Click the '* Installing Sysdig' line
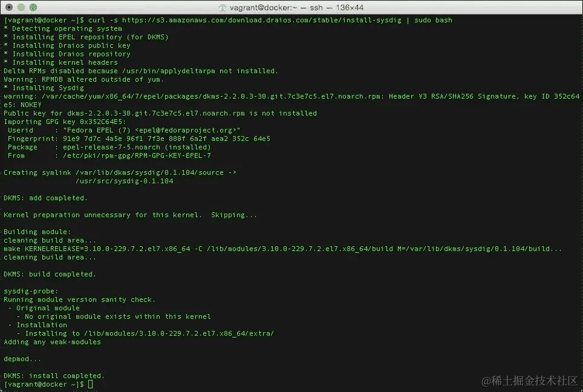Image resolution: width=583 pixels, height=392 pixels. pyautogui.click(x=44, y=88)
